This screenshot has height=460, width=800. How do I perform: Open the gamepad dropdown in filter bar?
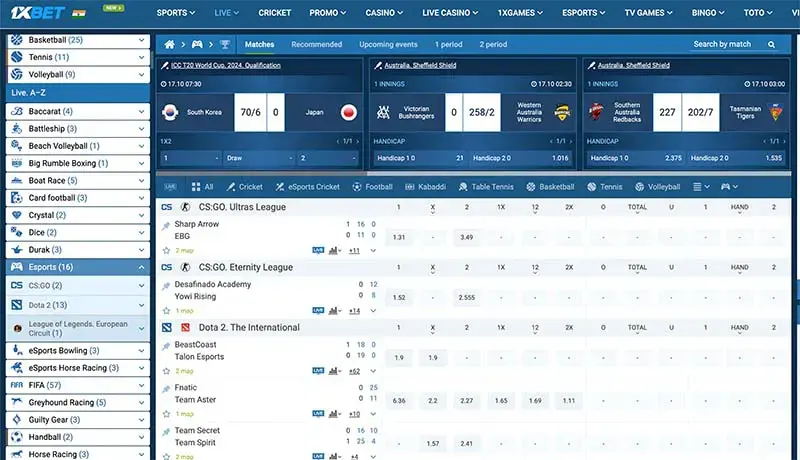point(729,187)
